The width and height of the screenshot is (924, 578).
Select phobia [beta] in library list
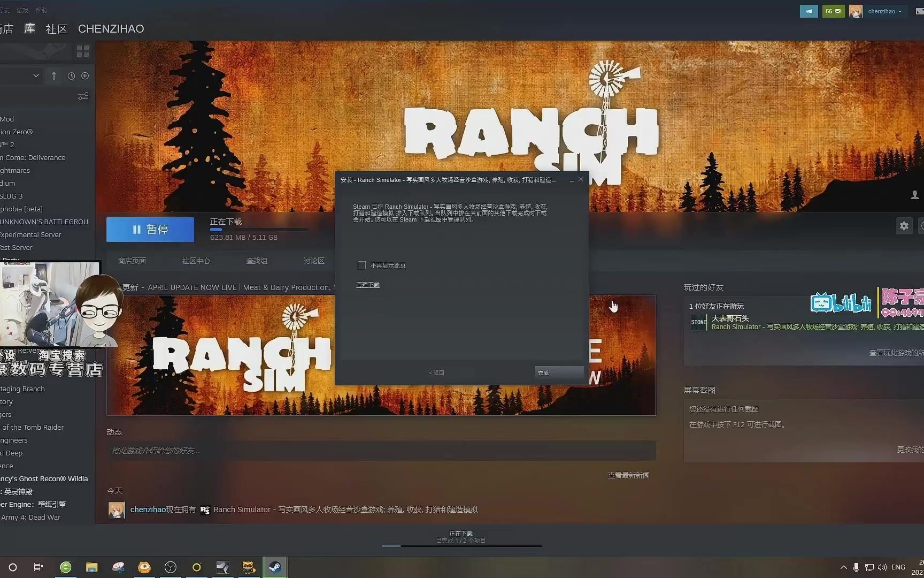coord(21,209)
